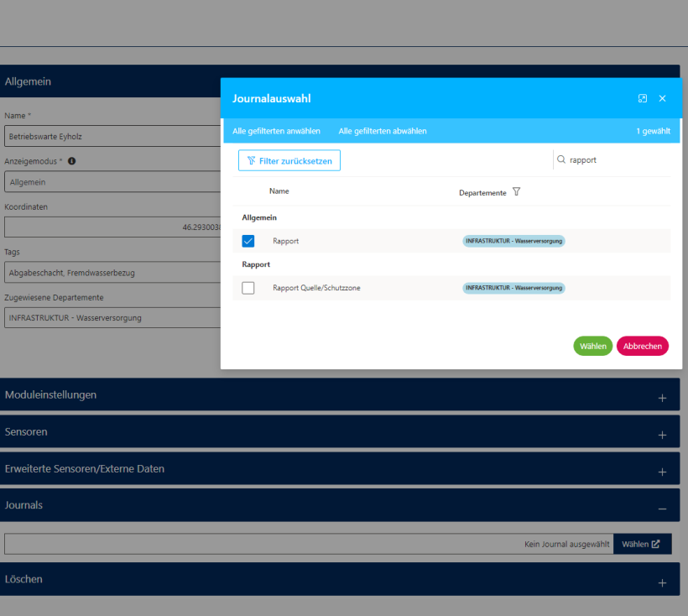Click the search field containing rapport
The image size is (688, 616).
point(617,159)
